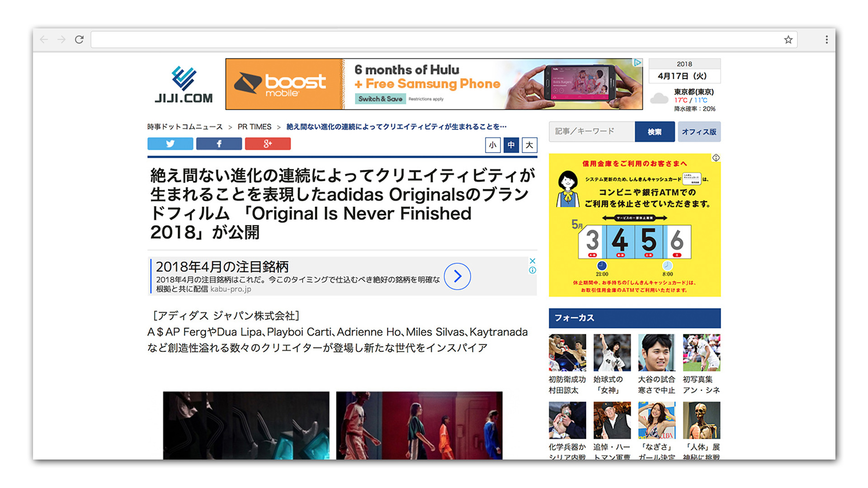Open the AdChoices icon on Hulu banner

[637, 63]
